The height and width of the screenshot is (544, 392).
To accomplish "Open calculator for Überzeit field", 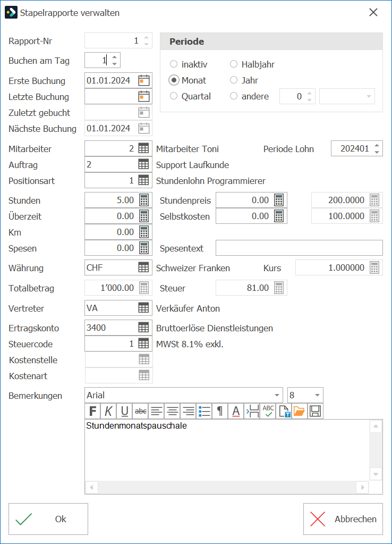I will pos(144,216).
